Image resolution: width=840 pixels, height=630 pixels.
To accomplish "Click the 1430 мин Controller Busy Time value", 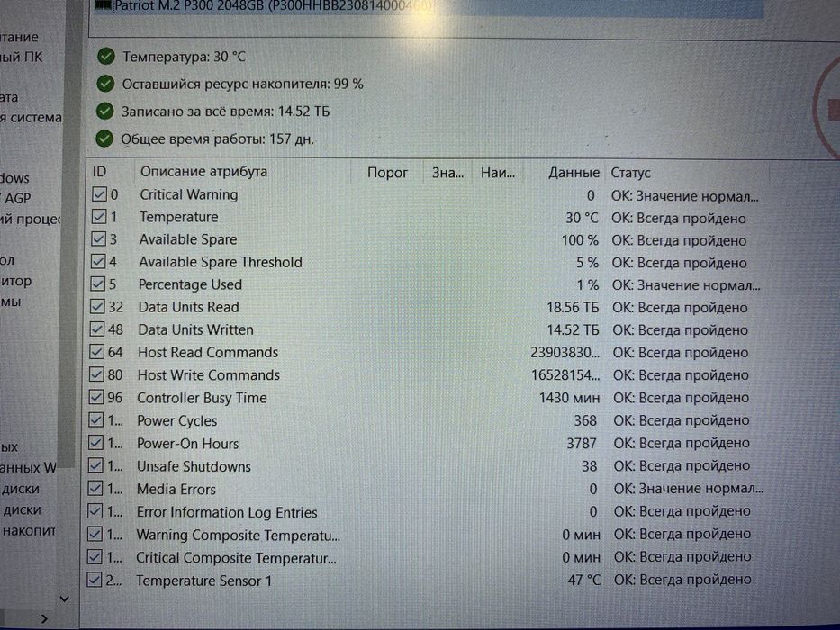I will pyautogui.click(x=570, y=398).
